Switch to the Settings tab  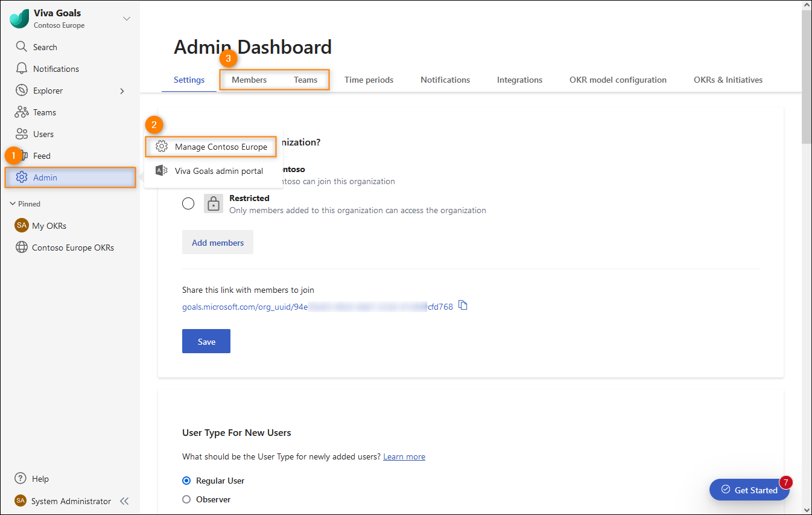point(189,80)
